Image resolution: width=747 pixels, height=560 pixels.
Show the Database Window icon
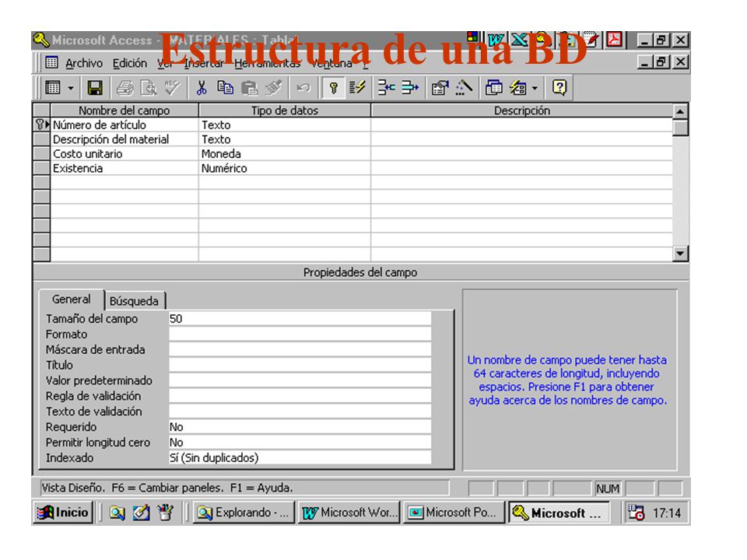click(x=493, y=88)
